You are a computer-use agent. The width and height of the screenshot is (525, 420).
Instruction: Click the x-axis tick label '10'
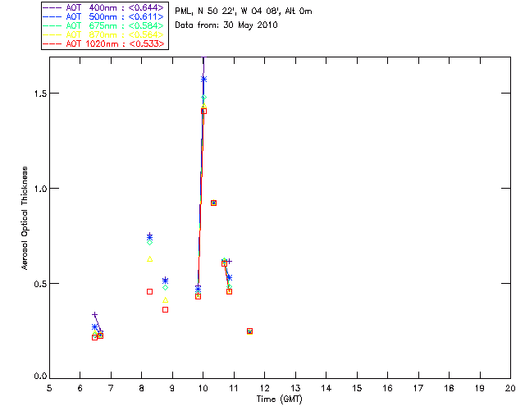point(203,388)
